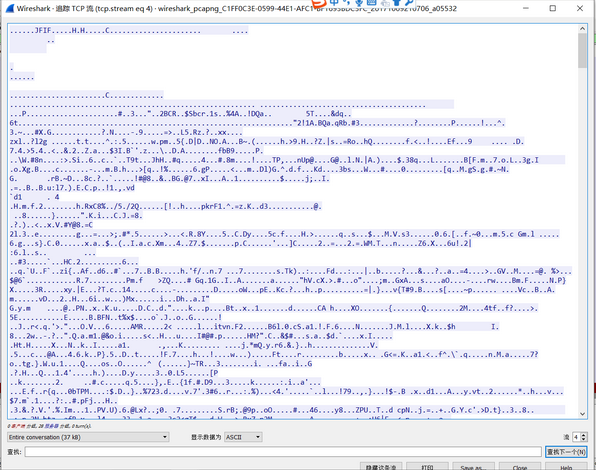
Task: Click the Close button at the bottom
Action: tap(520, 467)
